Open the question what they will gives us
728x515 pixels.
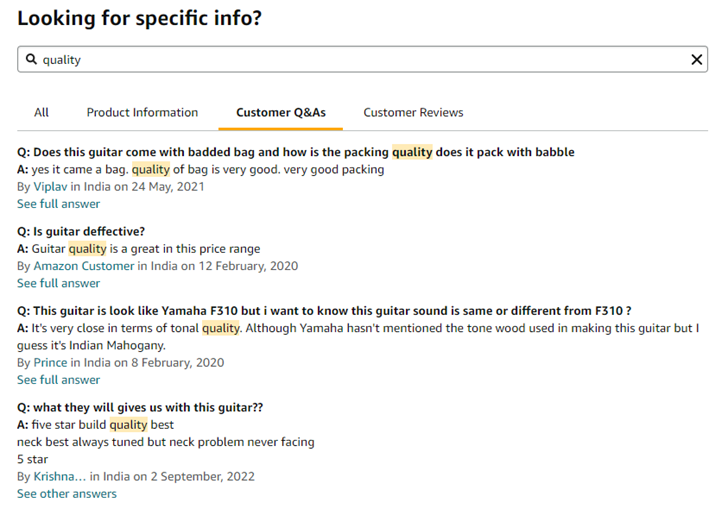pos(140,407)
